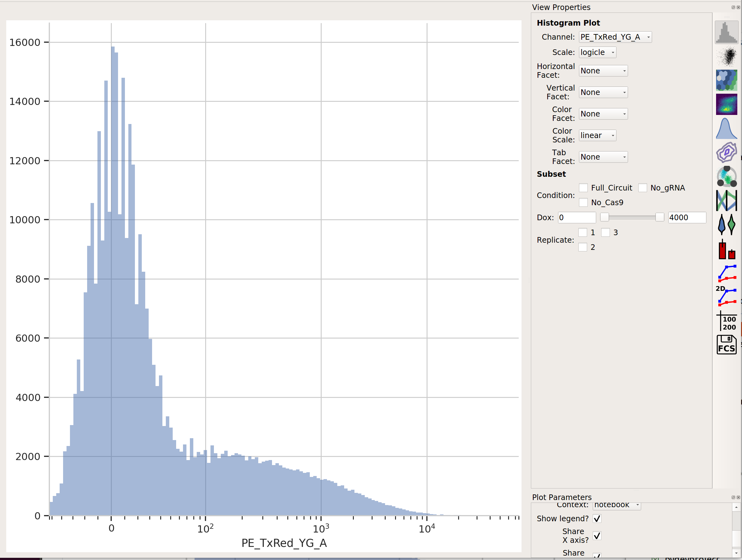This screenshot has height=560, width=742.
Task: Select the Scatterplot view icon
Action: (x=726, y=56)
